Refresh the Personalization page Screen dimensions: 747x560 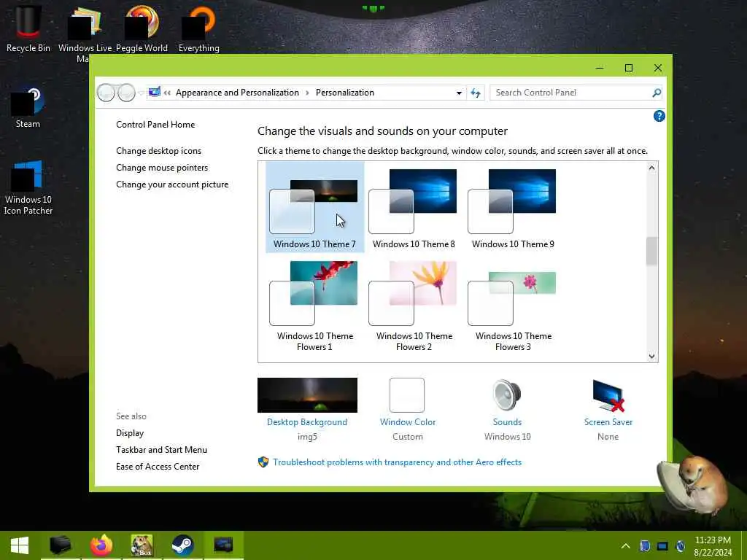pyautogui.click(x=476, y=93)
